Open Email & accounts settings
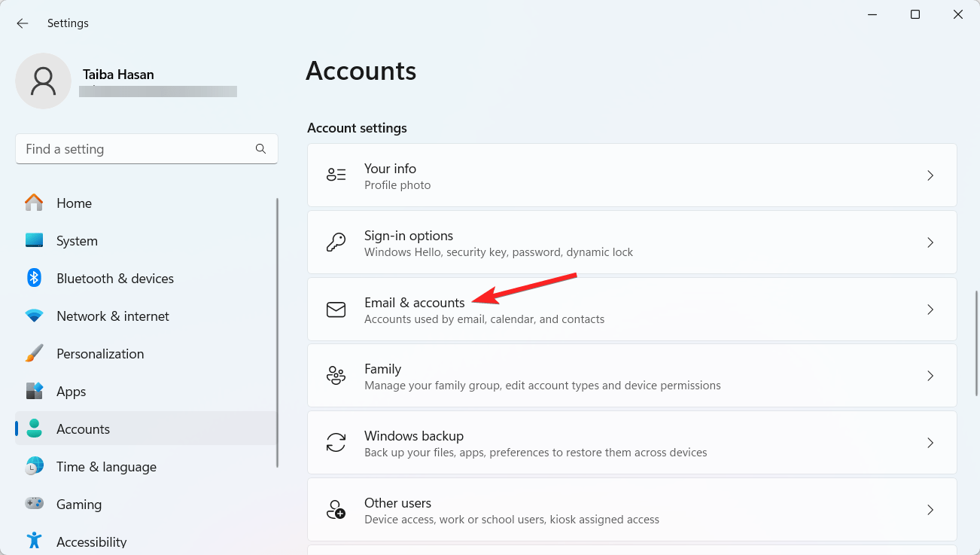The height and width of the screenshot is (555, 980). pyautogui.click(x=414, y=303)
